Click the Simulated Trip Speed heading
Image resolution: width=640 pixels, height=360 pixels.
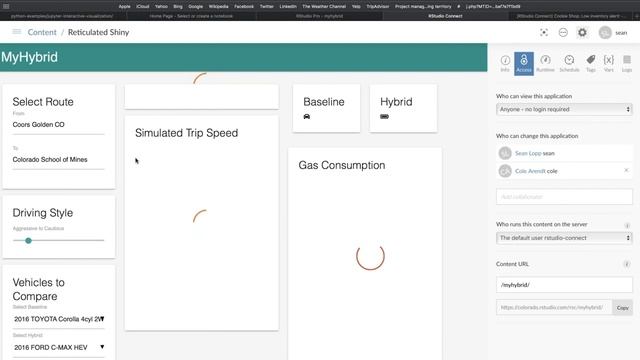[187, 133]
